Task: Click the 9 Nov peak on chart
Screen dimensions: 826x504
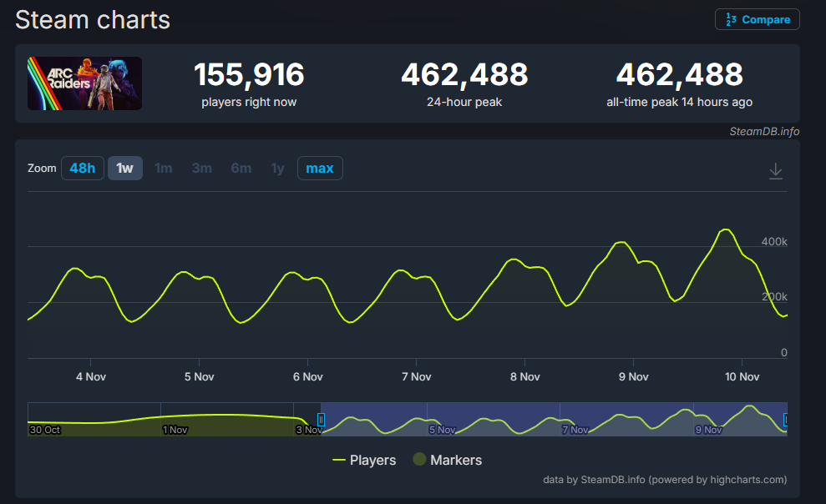Action: pos(621,242)
